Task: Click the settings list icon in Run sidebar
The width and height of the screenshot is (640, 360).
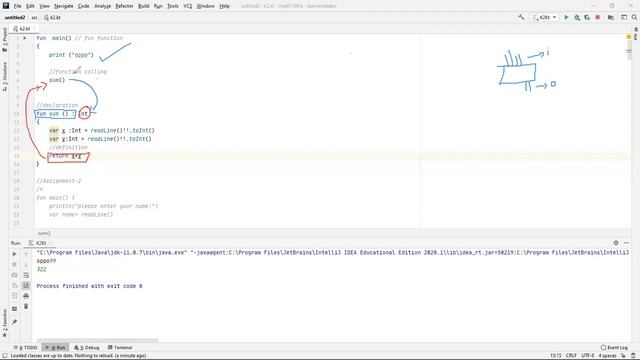Action: tap(14, 296)
